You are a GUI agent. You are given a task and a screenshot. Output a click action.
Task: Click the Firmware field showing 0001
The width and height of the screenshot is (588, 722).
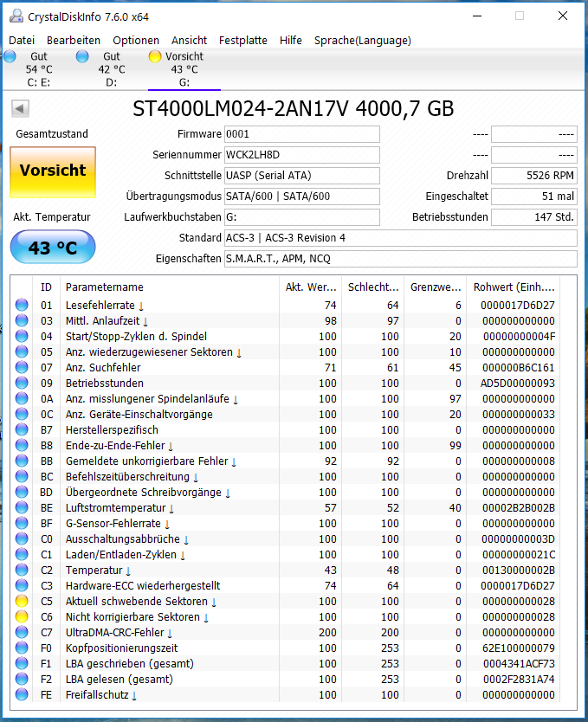pos(302,134)
